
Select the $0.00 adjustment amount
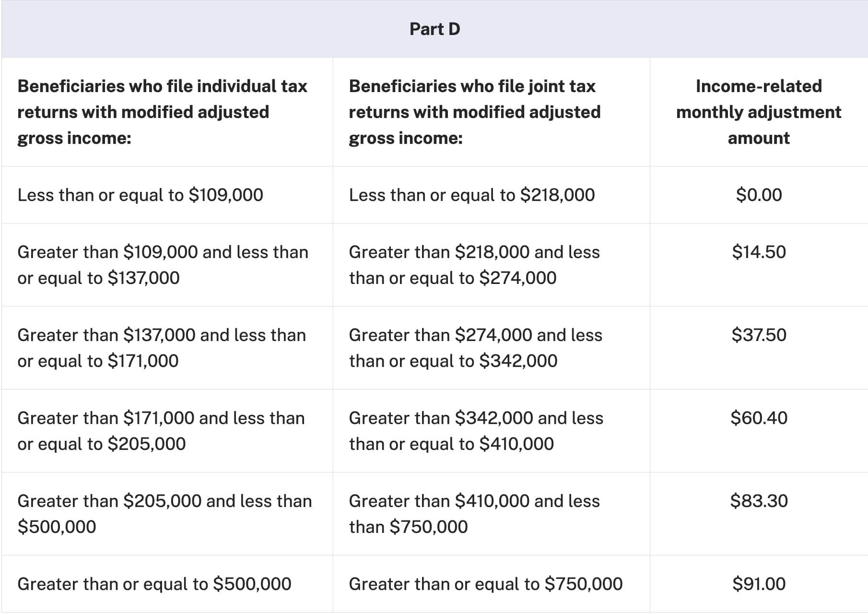(x=759, y=195)
